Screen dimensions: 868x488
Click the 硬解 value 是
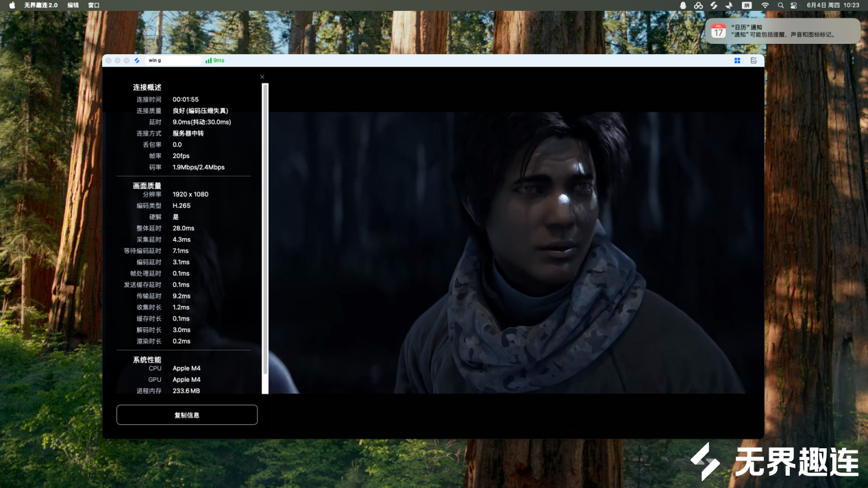[175, 217]
